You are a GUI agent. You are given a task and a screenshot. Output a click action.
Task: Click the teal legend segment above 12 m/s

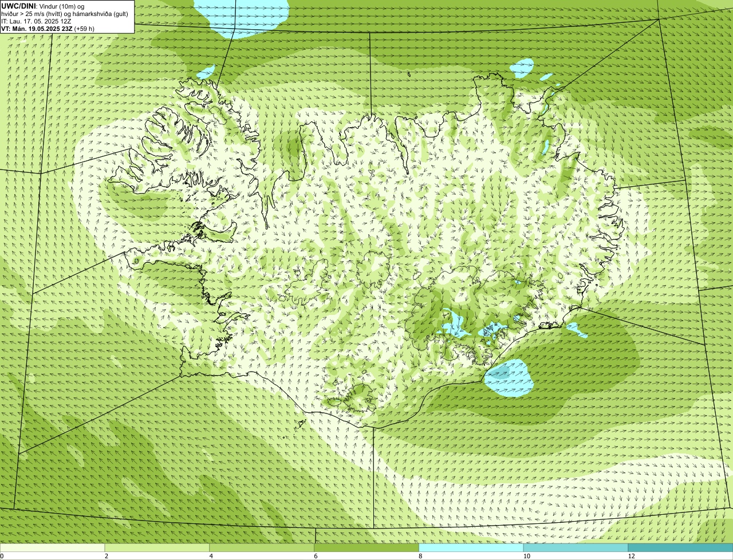tap(680, 547)
